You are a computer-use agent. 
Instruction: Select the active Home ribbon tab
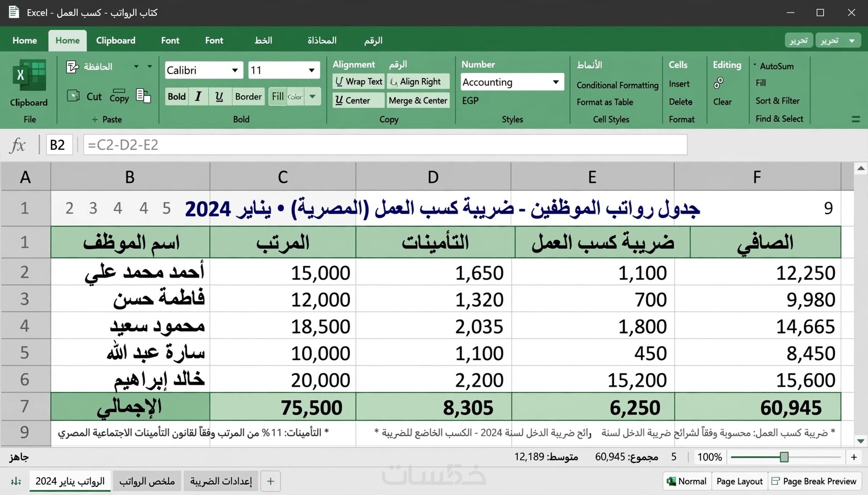pyautogui.click(x=67, y=40)
